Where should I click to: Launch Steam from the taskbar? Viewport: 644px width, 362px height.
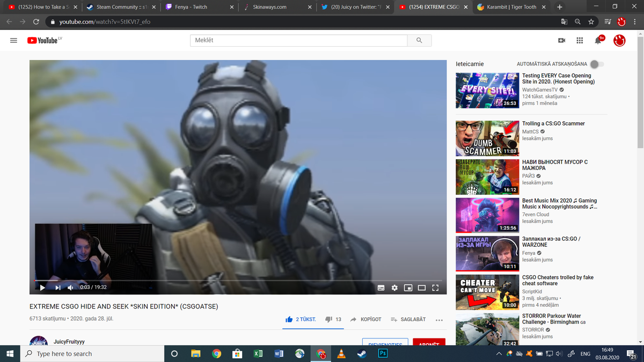point(362,353)
